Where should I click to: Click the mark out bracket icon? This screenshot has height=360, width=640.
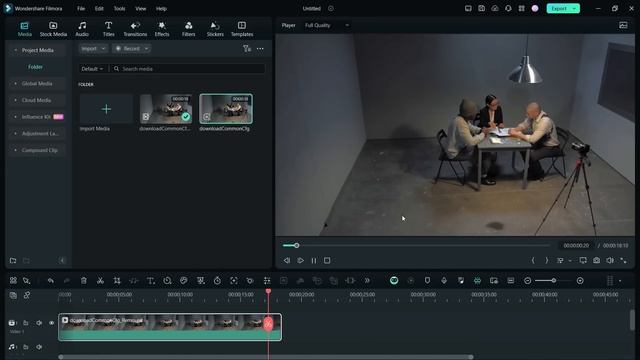tap(547, 260)
